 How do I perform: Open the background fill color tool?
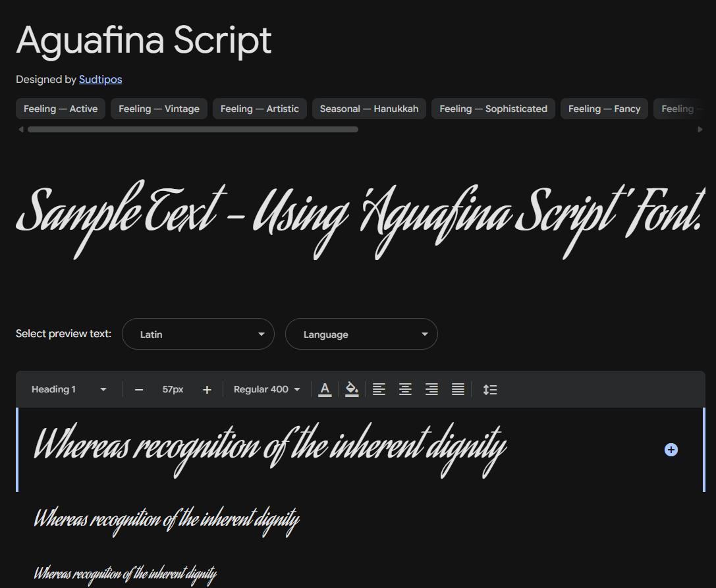coord(352,389)
